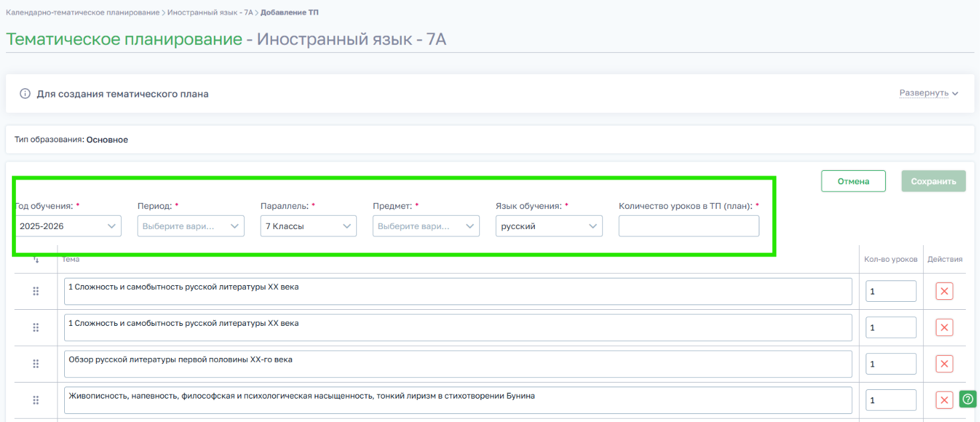This screenshot has width=980, height=422.
Task: Click the 'Действия' column header
Action: [x=945, y=259]
